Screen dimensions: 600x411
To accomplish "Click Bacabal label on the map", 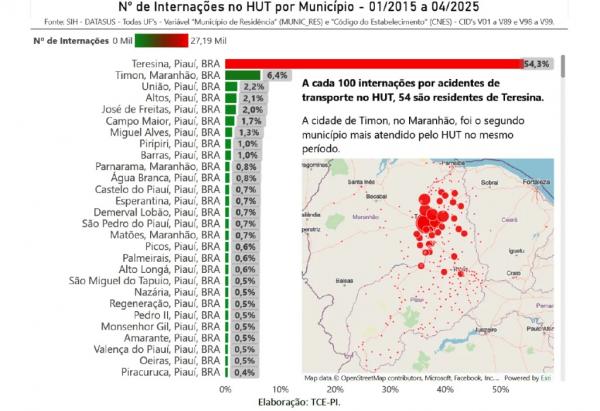I will coord(377,197).
